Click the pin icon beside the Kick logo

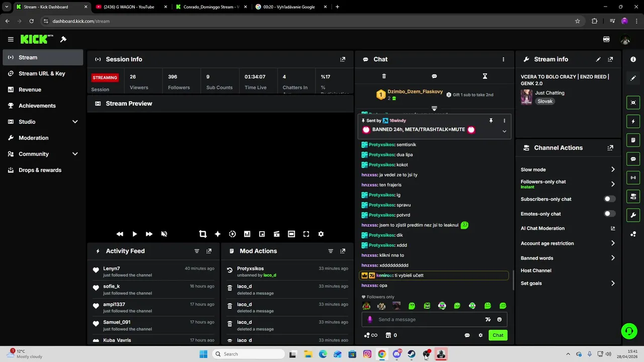[63, 39]
